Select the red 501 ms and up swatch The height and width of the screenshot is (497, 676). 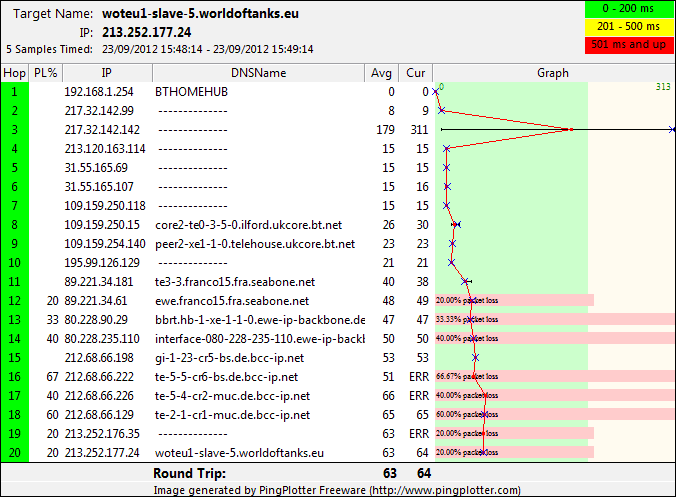coord(629,45)
